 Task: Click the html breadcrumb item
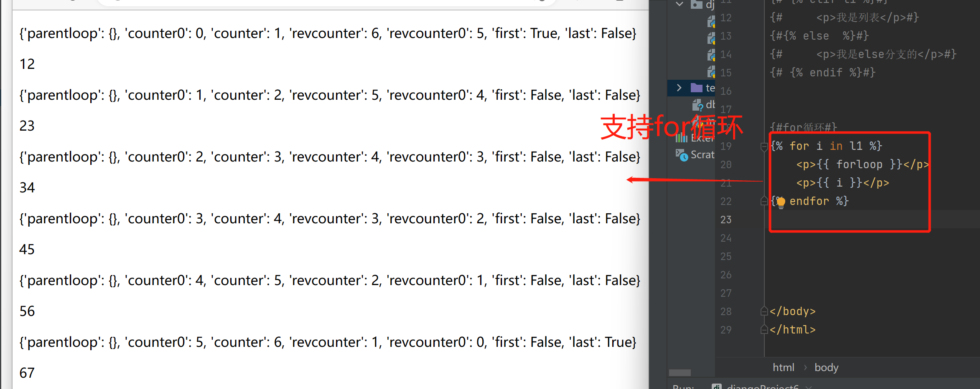pyautogui.click(x=783, y=367)
